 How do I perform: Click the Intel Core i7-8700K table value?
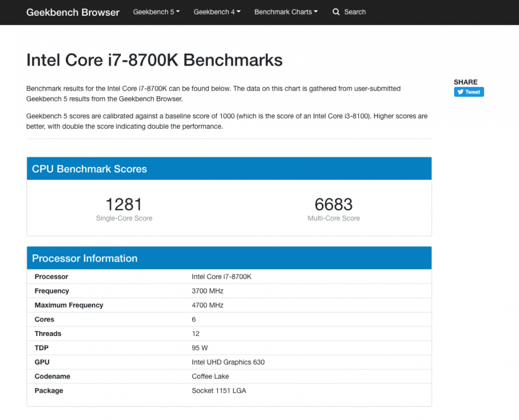(222, 277)
